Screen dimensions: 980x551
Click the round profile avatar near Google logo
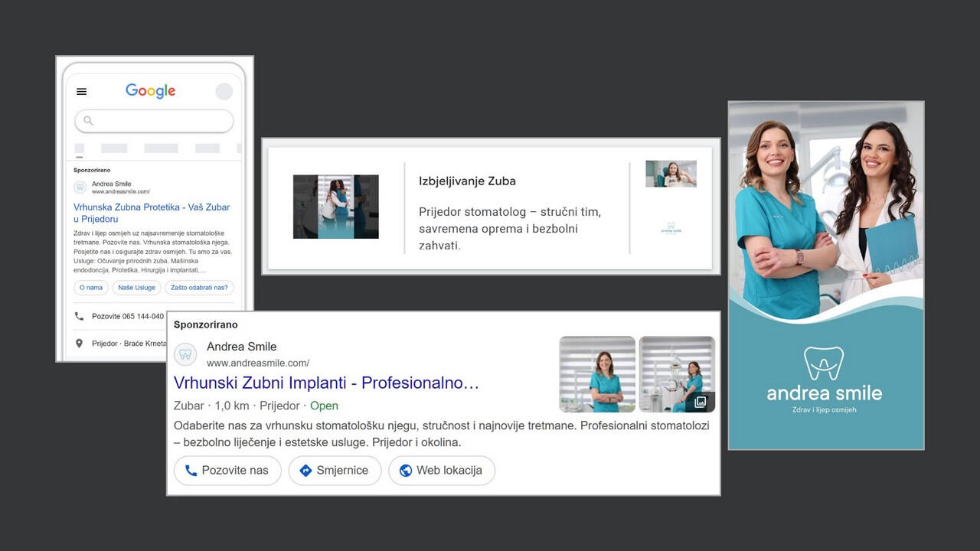click(224, 92)
